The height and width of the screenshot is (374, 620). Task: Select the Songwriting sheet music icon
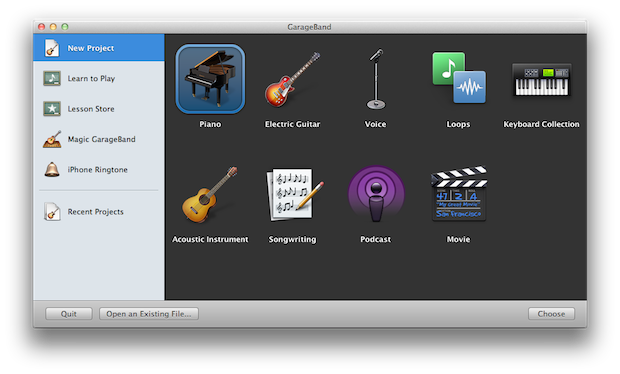click(295, 195)
